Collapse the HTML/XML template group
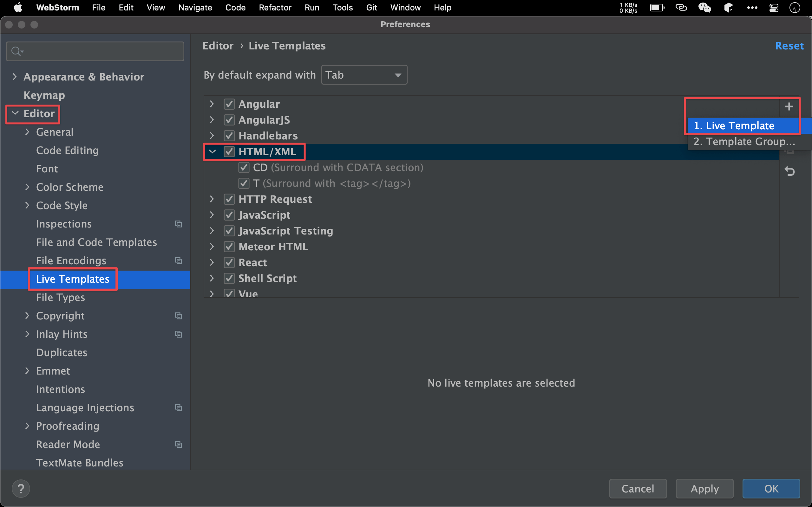The width and height of the screenshot is (812, 507). click(x=212, y=151)
